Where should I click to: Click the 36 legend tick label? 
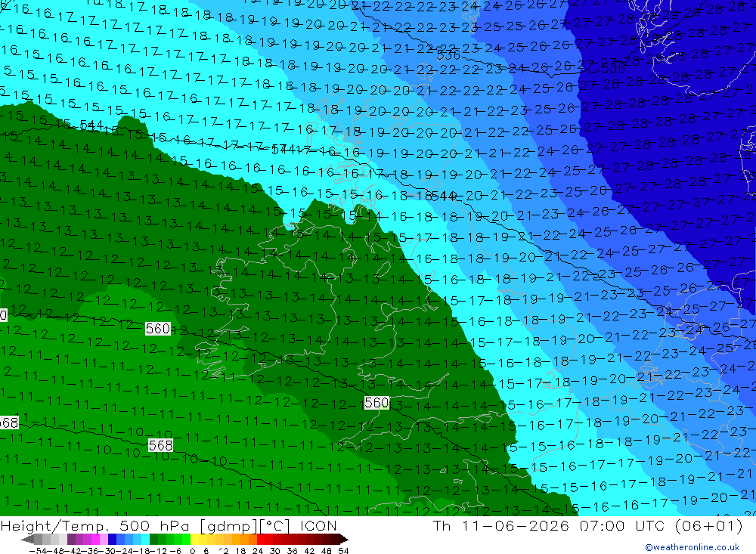click(x=292, y=551)
